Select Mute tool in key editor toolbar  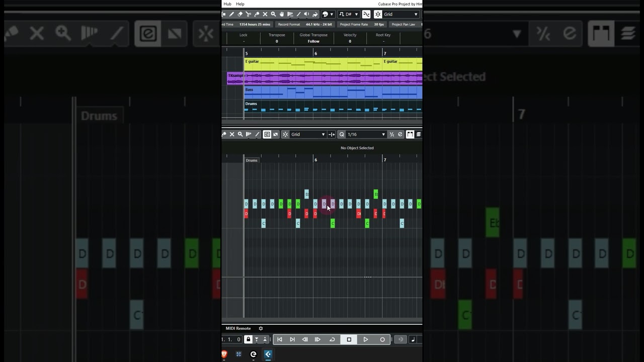coord(232,134)
